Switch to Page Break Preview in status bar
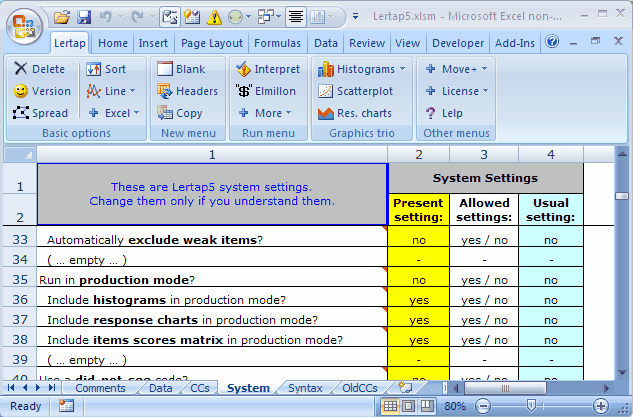 click(427, 406)
